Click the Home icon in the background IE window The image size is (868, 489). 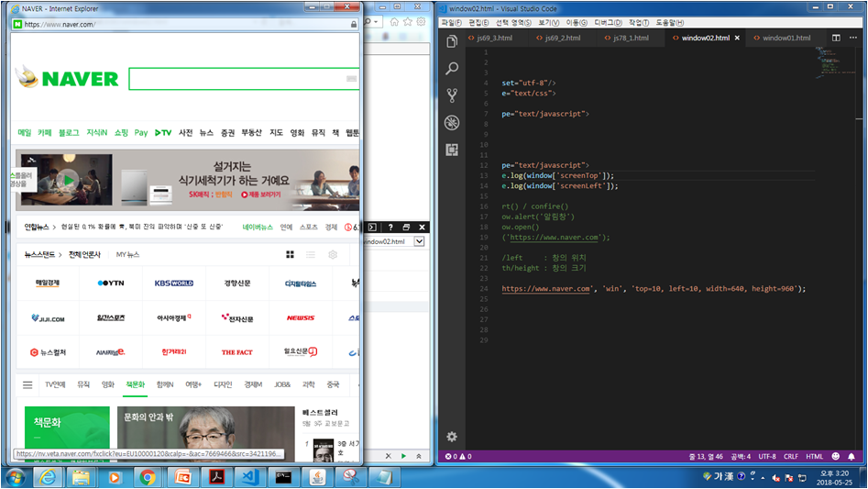[x=394, y=22]
